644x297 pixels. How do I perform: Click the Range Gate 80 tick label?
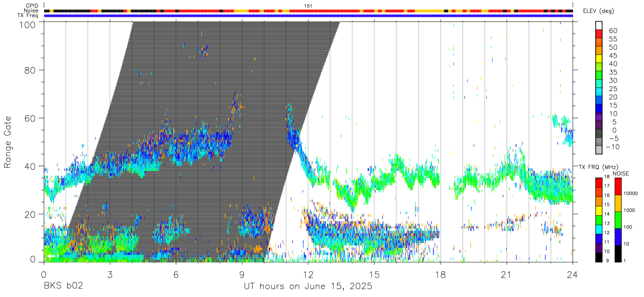tap(29, 70)
